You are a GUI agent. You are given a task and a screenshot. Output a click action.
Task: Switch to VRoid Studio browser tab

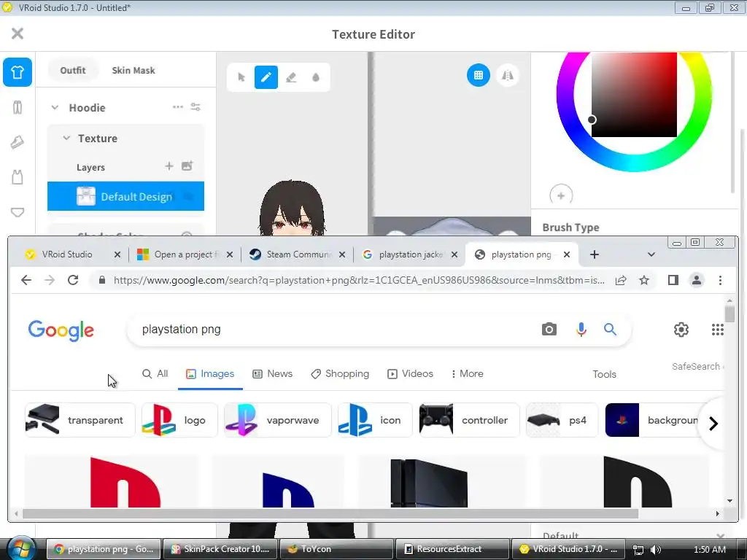pyautogui.click(x=67, y=254)
